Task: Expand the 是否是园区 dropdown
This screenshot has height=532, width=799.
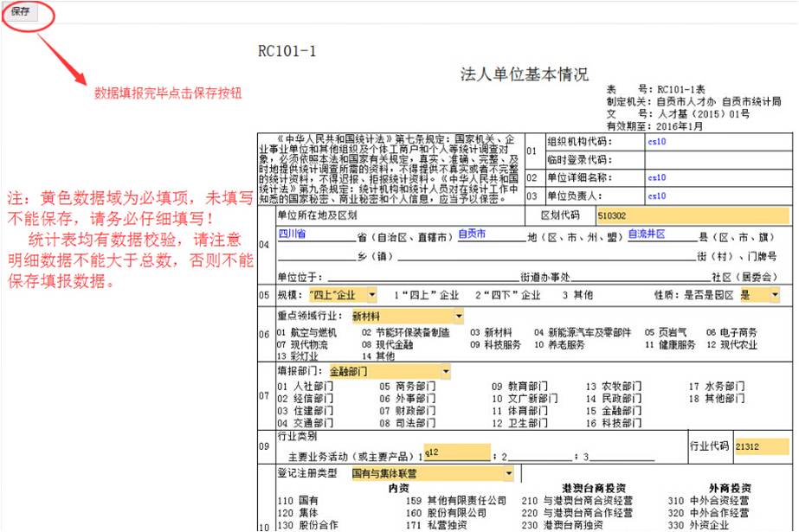Action: [774, 295]
